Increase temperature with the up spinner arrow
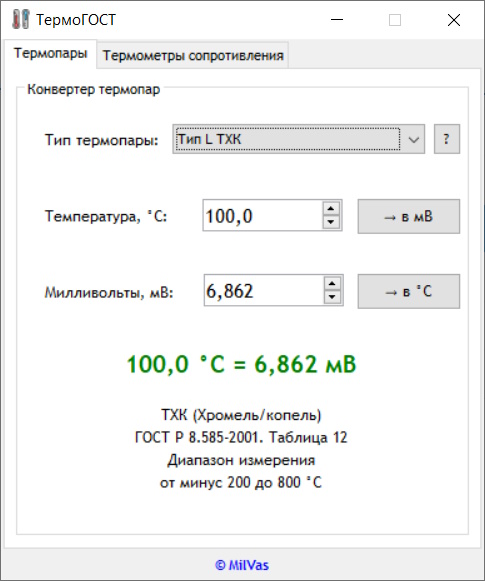The width and height of the screenshot is (485, 581). click(331, 208)
